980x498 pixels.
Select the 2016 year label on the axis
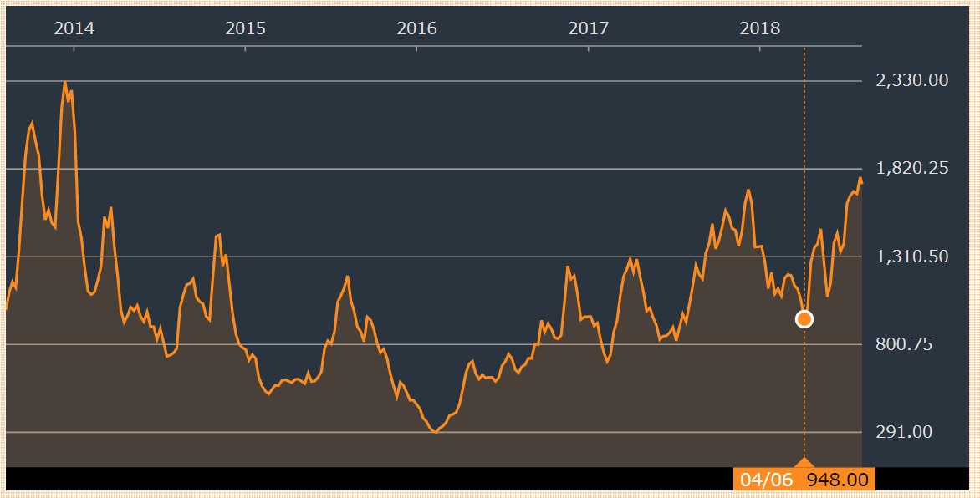point(417,28)
